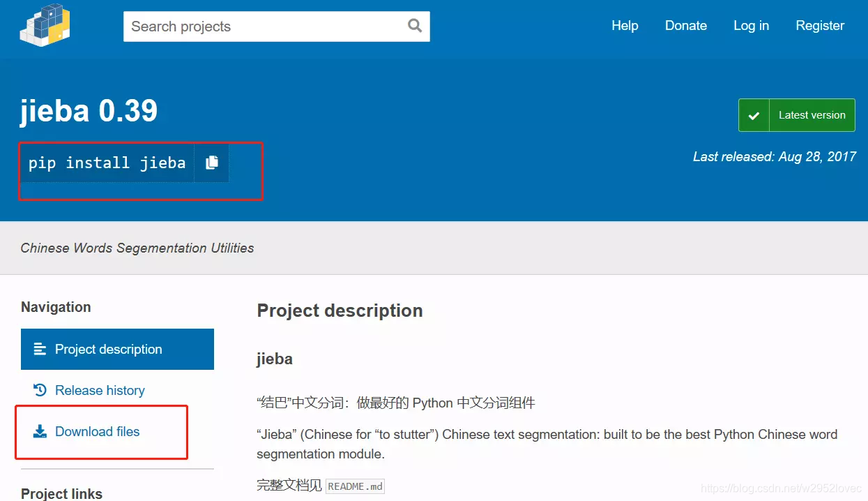Open the Log in page
The image size is (868, 501).
point(751,26)
